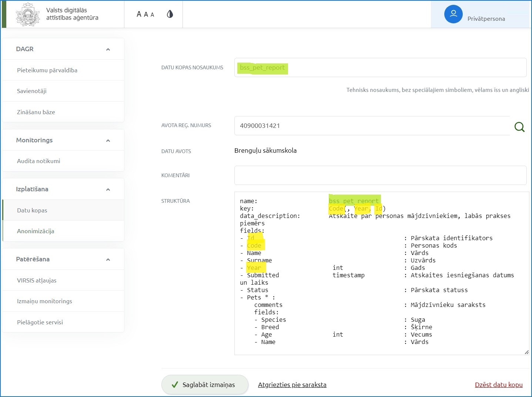Open Izmaiņu monitorings menu item
The width and height of the screenshot is (532, 397).
[63, 301]
